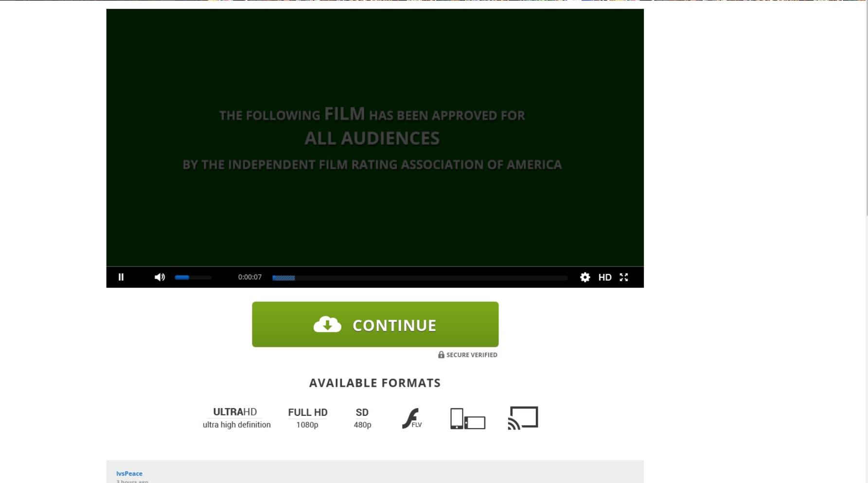
Task: Toggle HD quality in player
Action: click(x=605, y=277)
